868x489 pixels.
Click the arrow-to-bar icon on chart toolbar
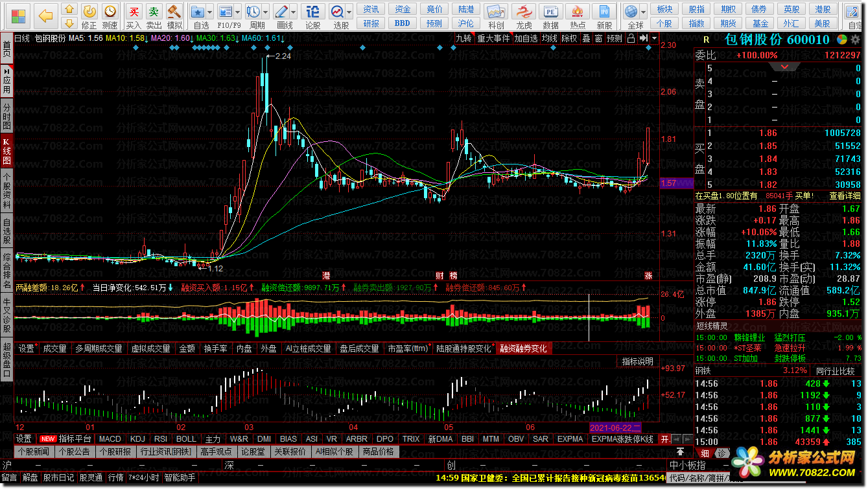644,38
